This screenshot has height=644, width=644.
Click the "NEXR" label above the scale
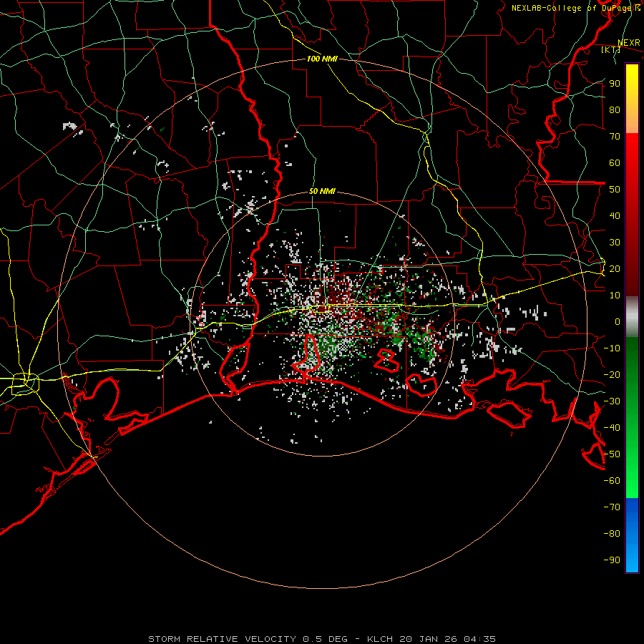click(x=628, y=43)
